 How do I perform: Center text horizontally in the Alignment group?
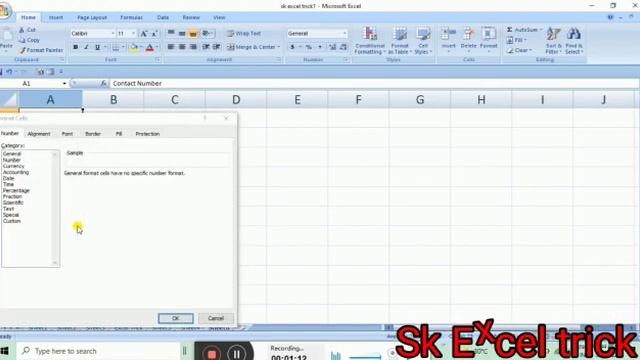(x=182, y=47)
